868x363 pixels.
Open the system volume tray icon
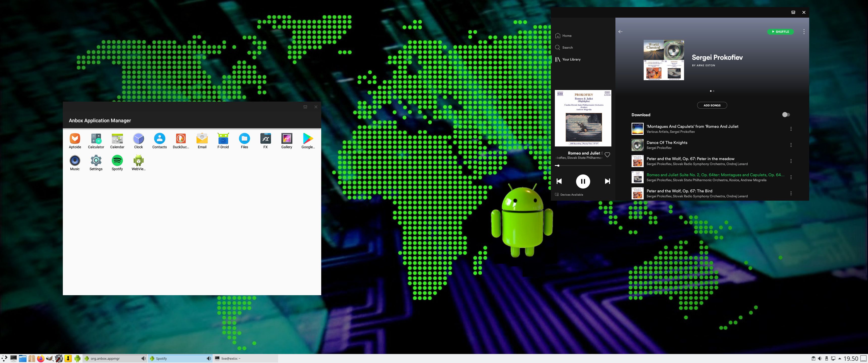tap(820, 359)
